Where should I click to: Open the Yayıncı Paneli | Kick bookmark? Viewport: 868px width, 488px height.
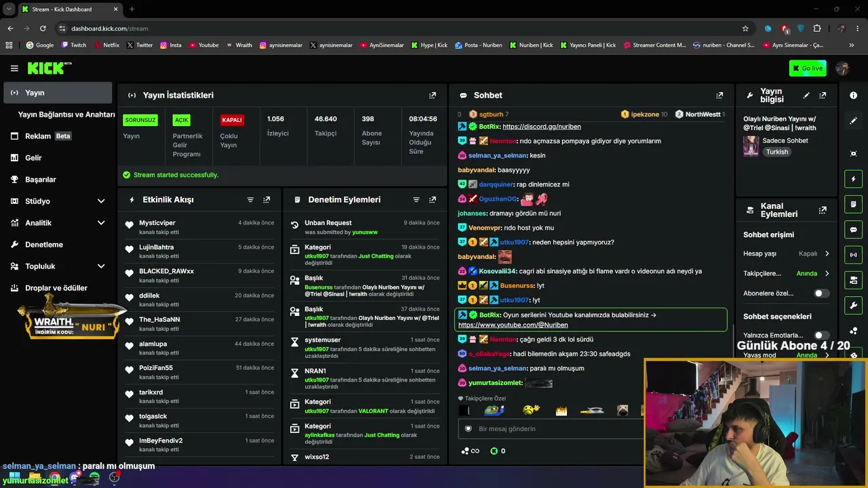coord(589,45)
